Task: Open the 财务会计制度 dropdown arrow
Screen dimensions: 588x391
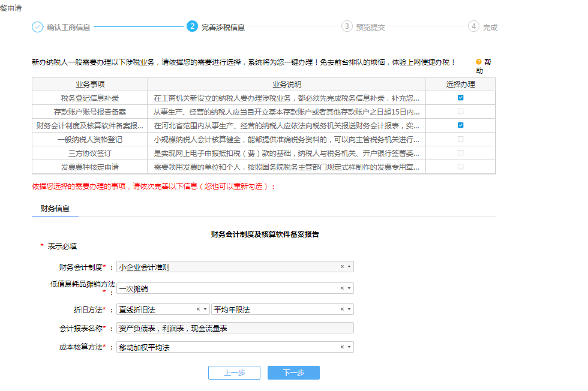Action: 349,266
